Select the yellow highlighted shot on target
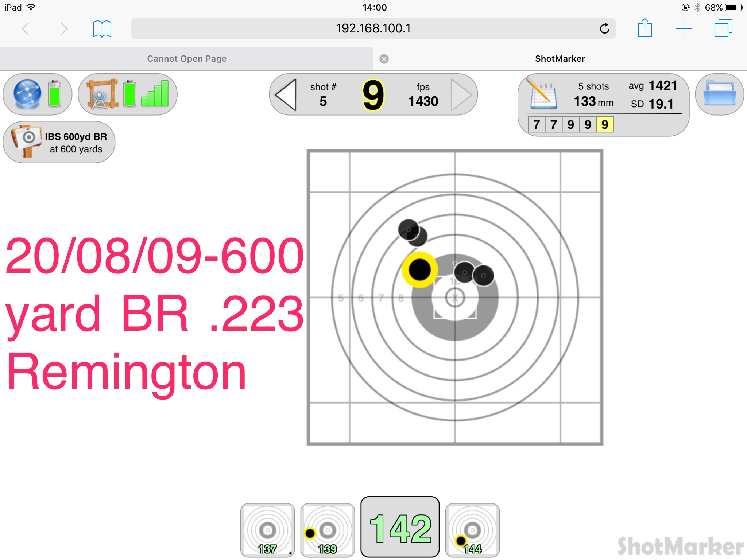The height and width of the screenshot is (560, 747). pyautogui.click(x=420, y=270)
